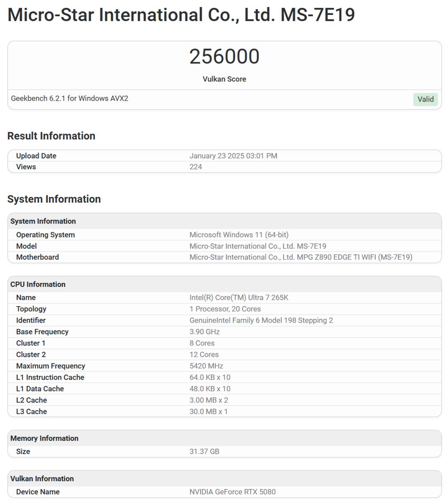This screenshot has height=504, width=448.
Task: Click the L1 Instruction Cache label
Action: [50, 377]
